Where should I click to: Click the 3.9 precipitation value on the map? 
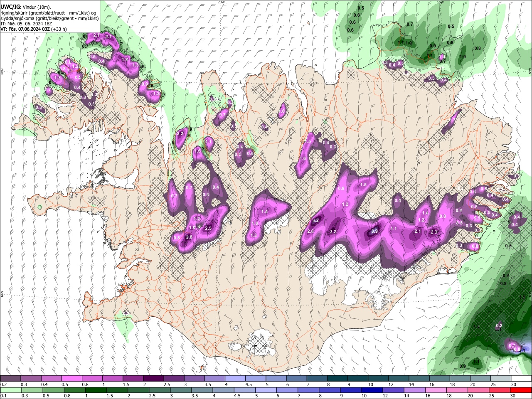click(374, 231)
